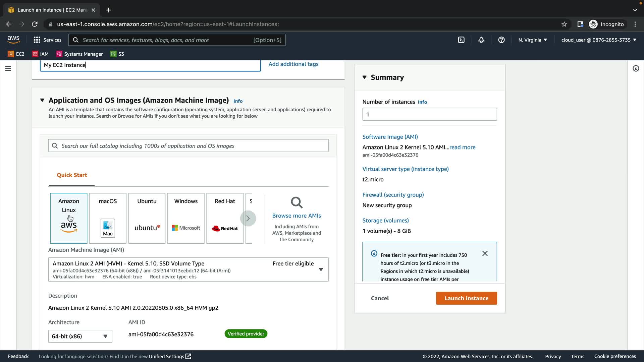The image size is (644, 362).
Task: Open the Architecture 64-bit (x86) dropdown
Action: pos(80,336)
